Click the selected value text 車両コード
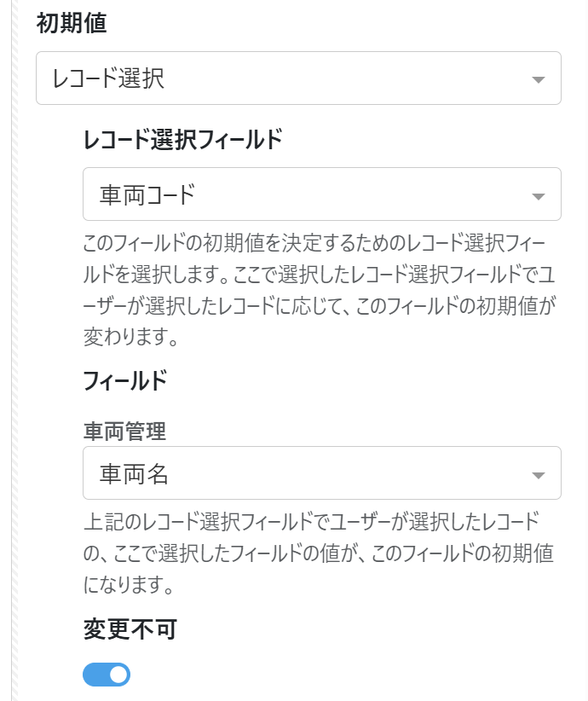The height and width of the screenshot is (701, 588). pyautogui.click(x=147, y=194)
